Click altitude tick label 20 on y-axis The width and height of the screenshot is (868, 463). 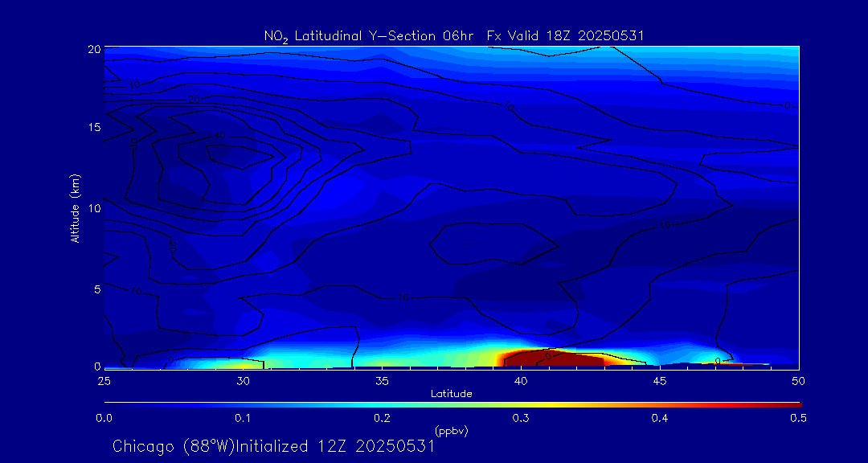[x=92, y=48]
